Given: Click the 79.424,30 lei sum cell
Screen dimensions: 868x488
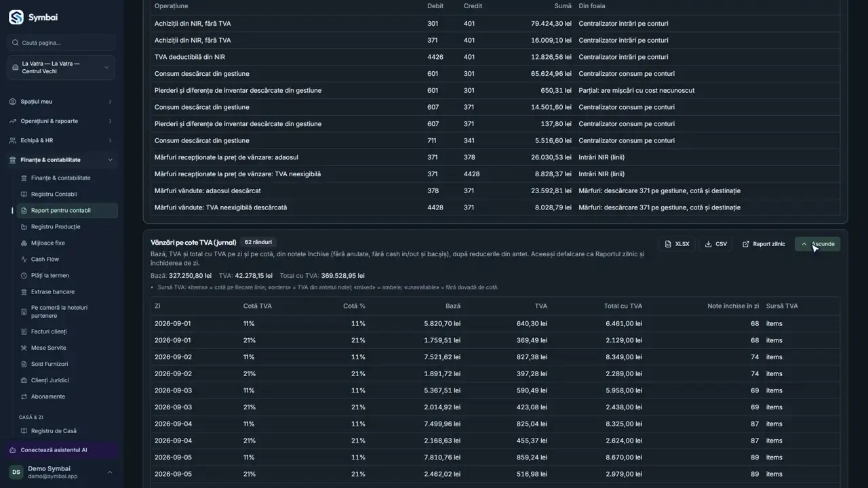Looking at the screenshot, I should (x=551, y=24).
